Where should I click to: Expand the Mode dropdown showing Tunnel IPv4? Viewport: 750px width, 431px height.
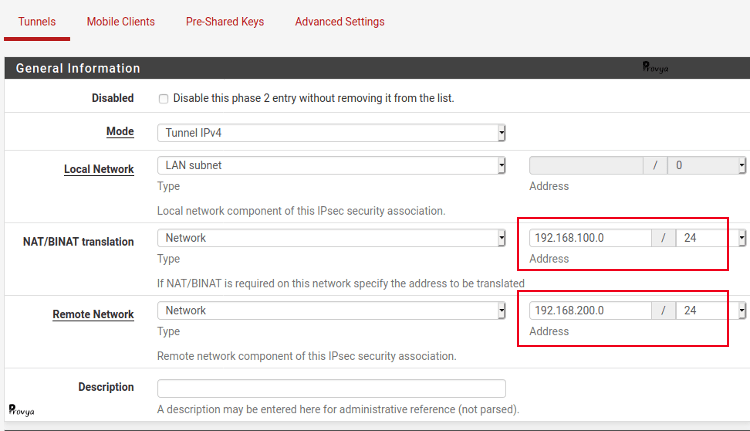pos(331,133)
